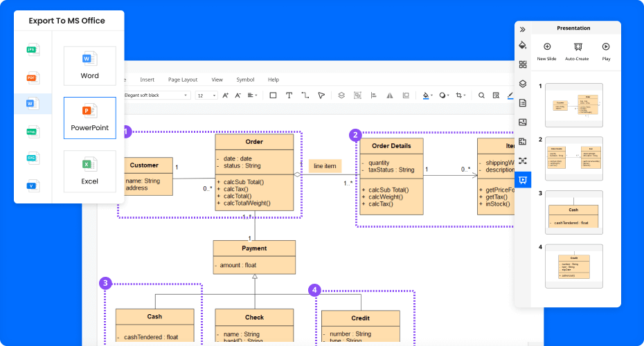Open the crop tool dropdown arrow
The height and width of the screenshot is (346, 644).
click(x=465, y=95)
